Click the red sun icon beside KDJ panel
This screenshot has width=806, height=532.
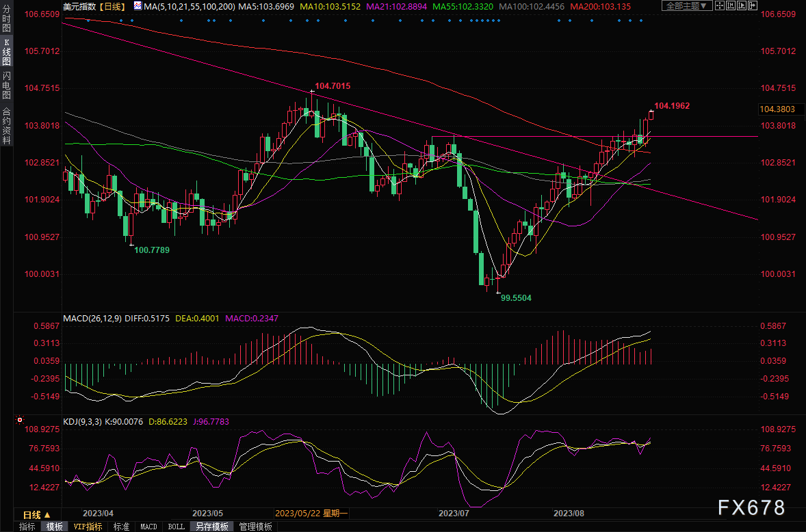click(20, 420)
